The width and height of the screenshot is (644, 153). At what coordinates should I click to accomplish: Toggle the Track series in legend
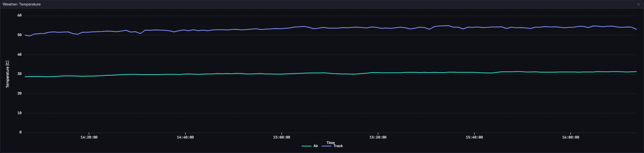(x=332, y=146)
